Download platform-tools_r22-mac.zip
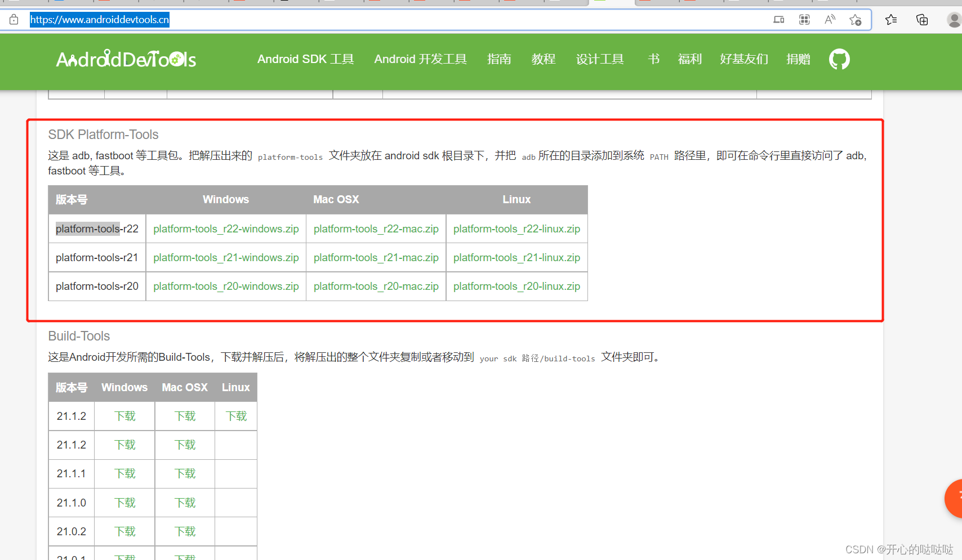Screen dimensions: 962x560 tap(376, 229)
